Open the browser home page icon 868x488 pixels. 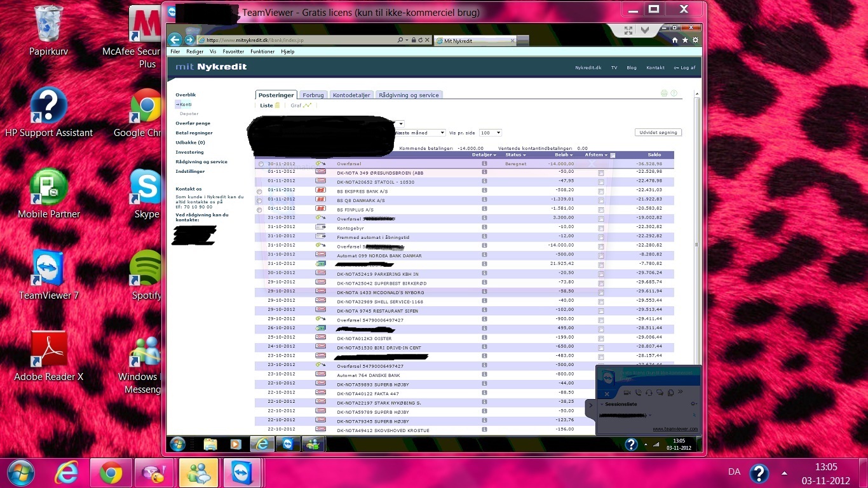[x=676, y=40]
